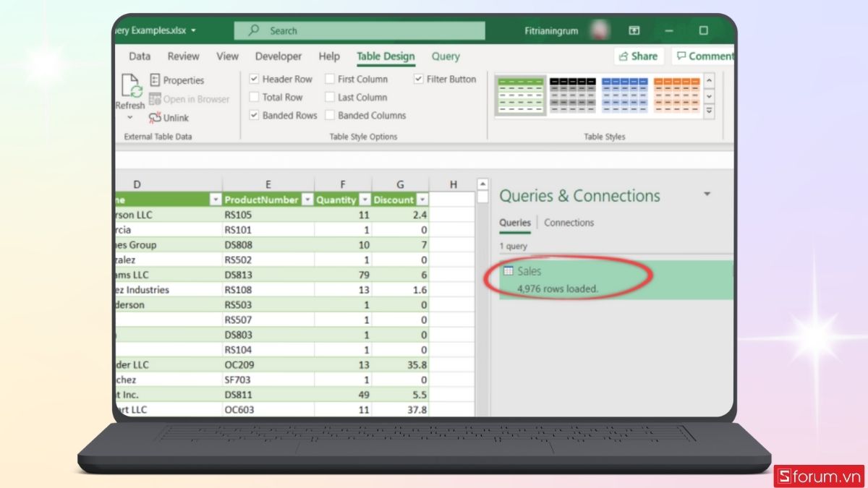Switch to the Connections tab
Image resolution: width=868 pixels, height=488 pixels.
(569, 223)
